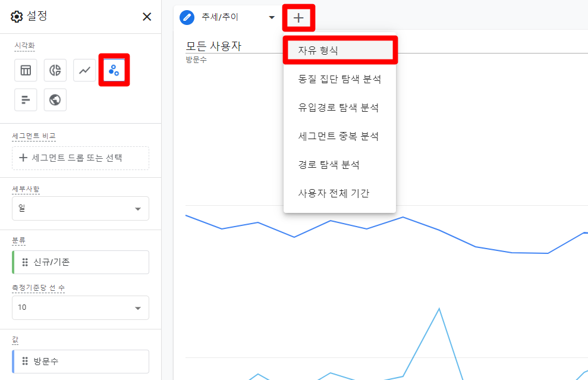Choose 유입경로 탐색 분석 option

click(x=339, y=108)
